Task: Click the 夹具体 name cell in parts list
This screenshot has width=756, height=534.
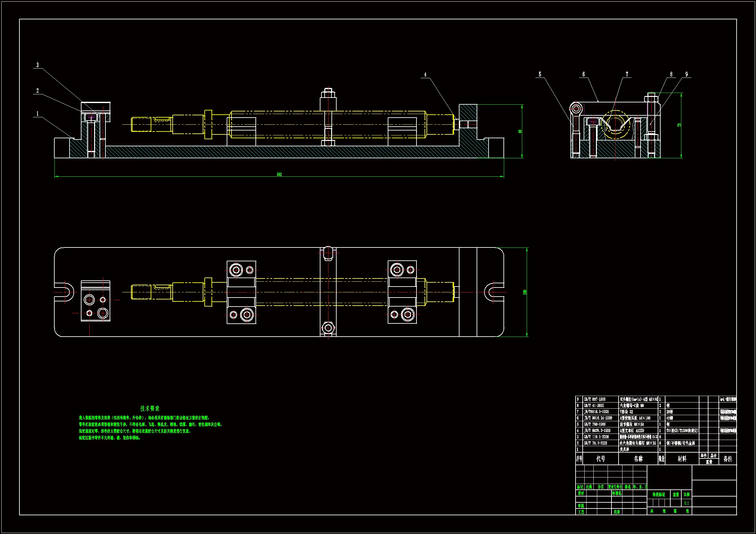Action: click(x=624, y=449)
